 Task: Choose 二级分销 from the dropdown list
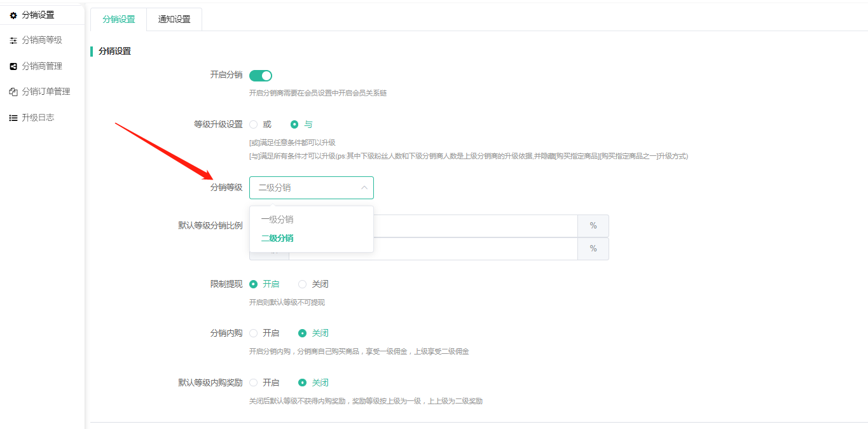point(277,238)
